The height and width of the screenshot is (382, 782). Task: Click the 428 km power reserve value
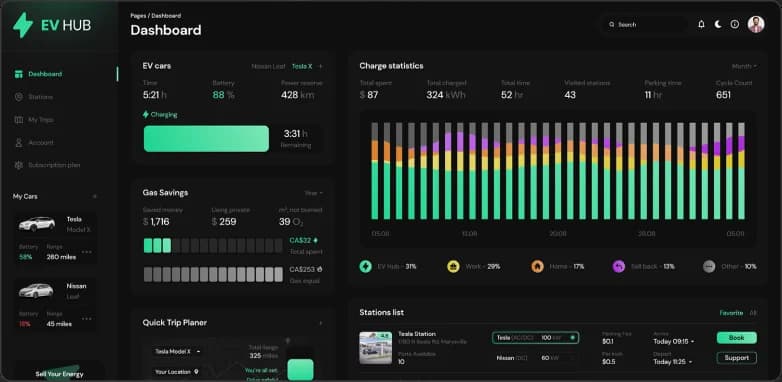point(297,95)
